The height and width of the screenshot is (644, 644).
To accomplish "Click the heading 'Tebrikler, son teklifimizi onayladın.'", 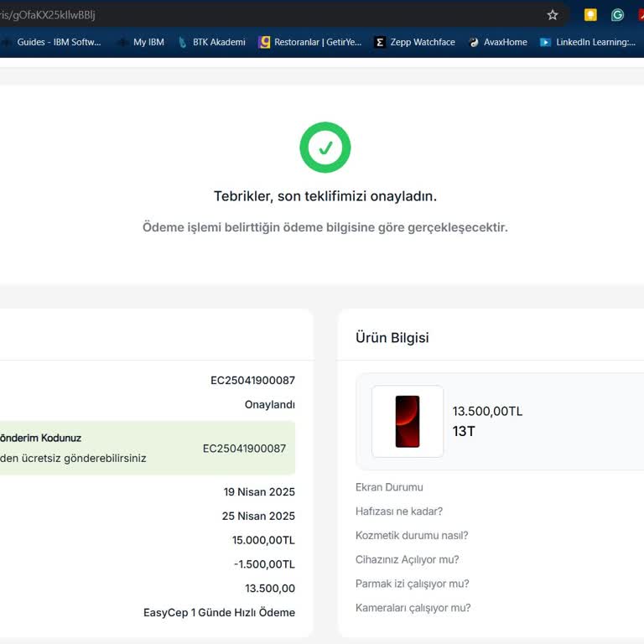I will (x=325, y=196).
